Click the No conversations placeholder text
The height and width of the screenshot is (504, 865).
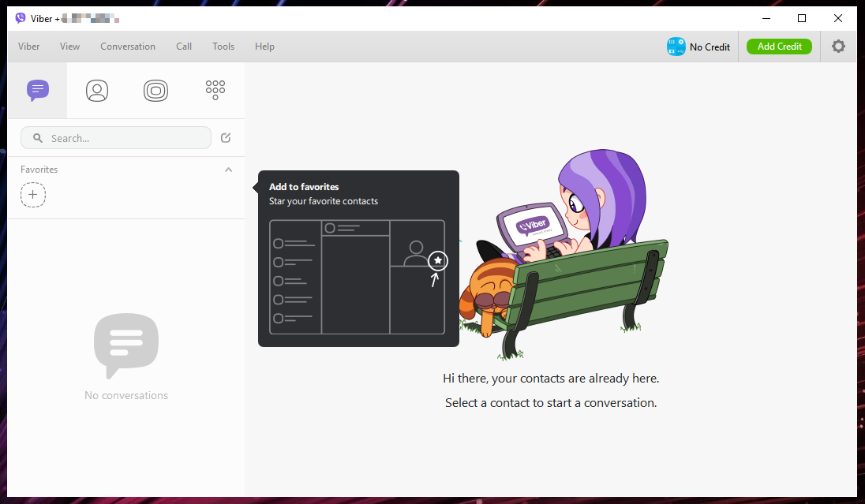pyautogui.click(x=126, y=395)
